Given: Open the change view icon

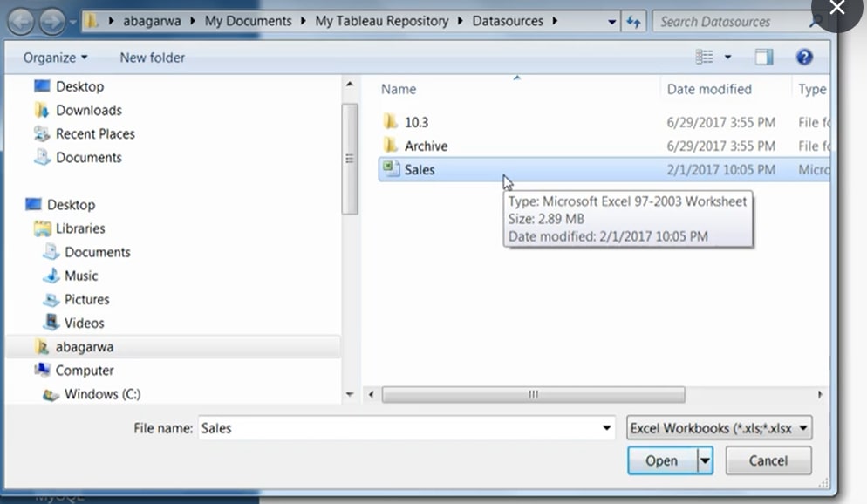Looking at the screenshot, I should 705,57.
